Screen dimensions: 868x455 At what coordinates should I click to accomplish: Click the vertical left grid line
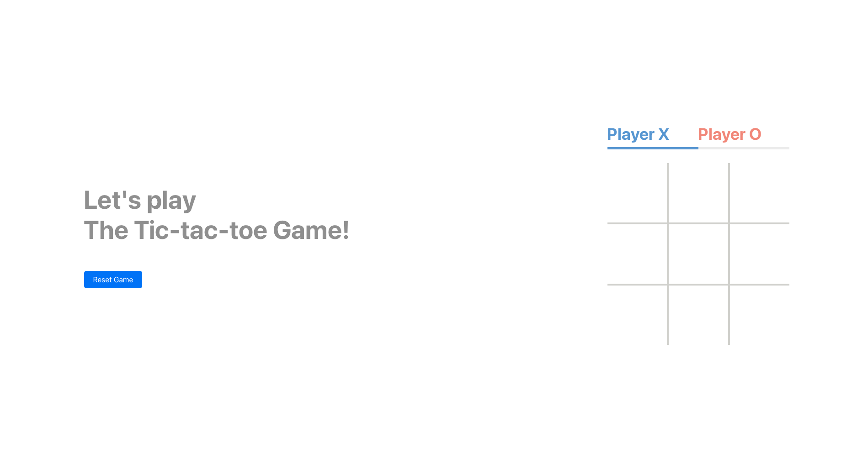pos(668,254)
